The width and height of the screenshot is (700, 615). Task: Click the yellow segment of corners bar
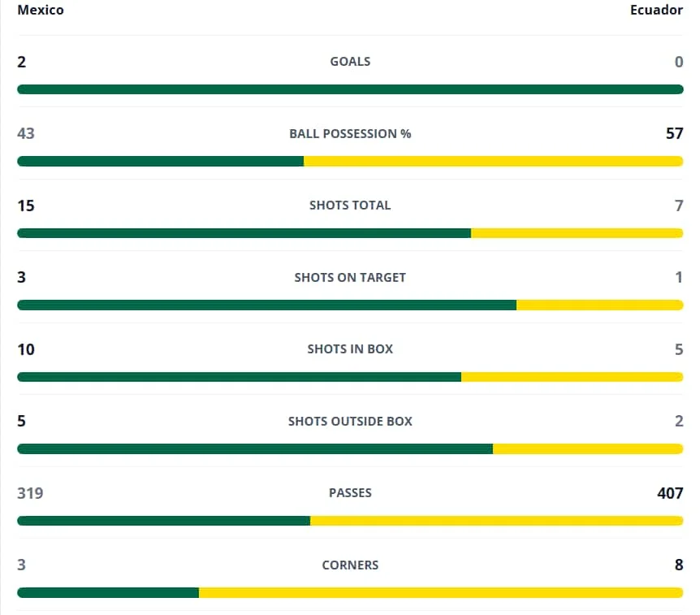[441, 593]
